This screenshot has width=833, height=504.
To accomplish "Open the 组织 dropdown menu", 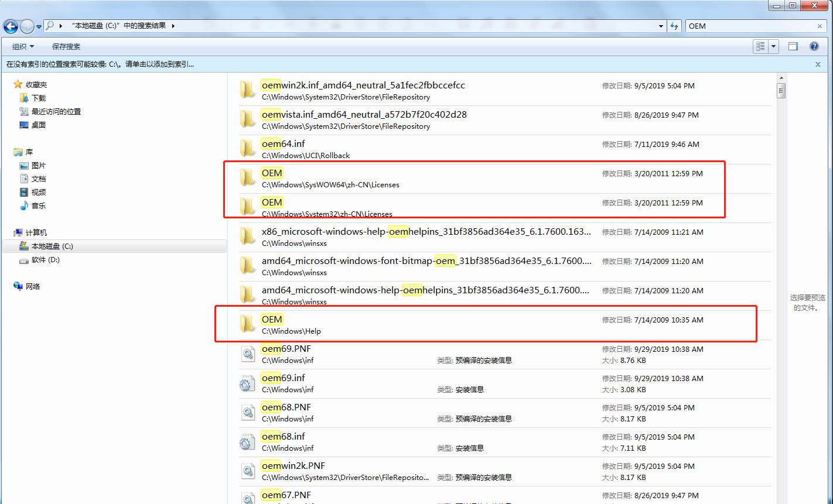I will click(x=23, y=46).
